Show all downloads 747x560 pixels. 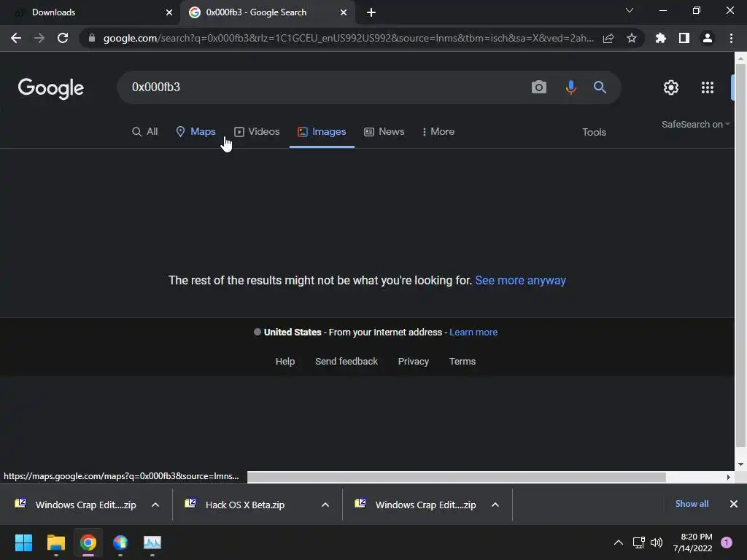click(x=692, y=504)
